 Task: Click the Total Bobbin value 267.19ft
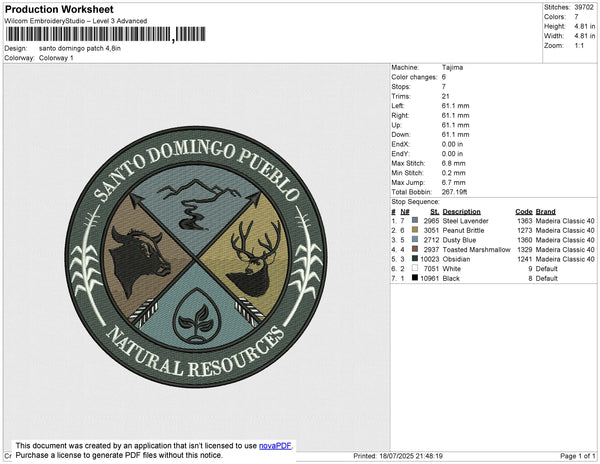point(454,192)
